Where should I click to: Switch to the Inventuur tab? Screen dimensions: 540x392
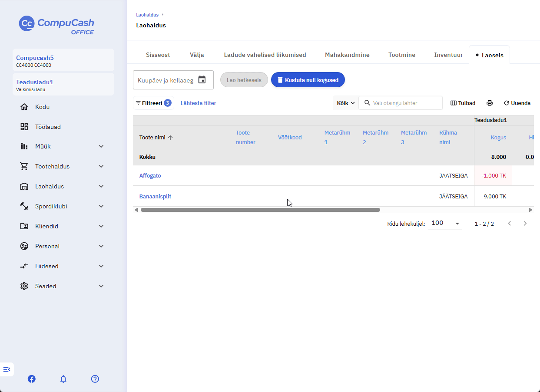click(x=448, y=55)
